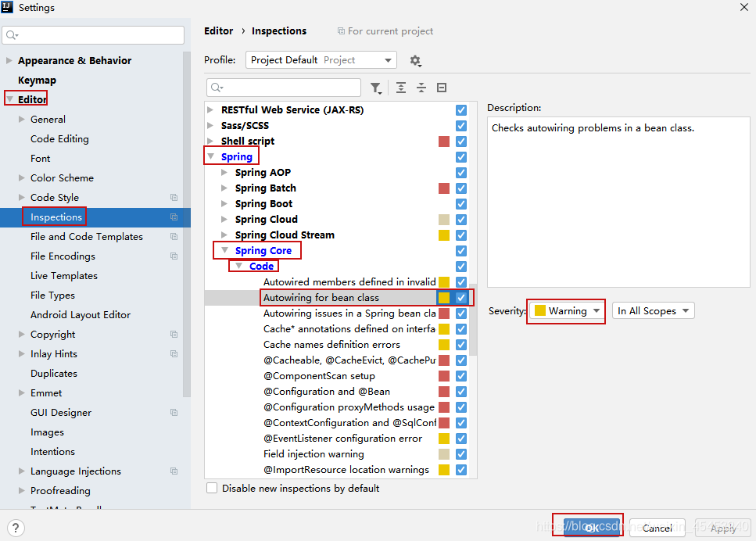Toggle the @ComponentScan setup checkbox

pos(461,376)
